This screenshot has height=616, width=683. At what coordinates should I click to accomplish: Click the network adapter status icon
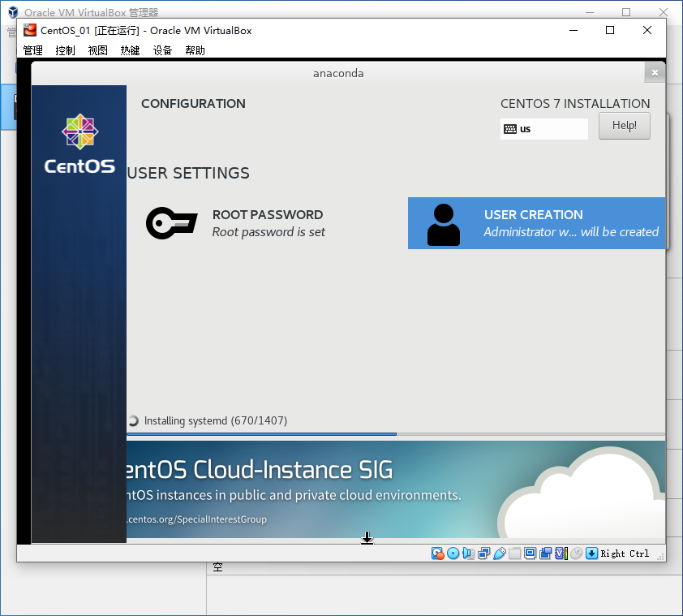[484, 554]
